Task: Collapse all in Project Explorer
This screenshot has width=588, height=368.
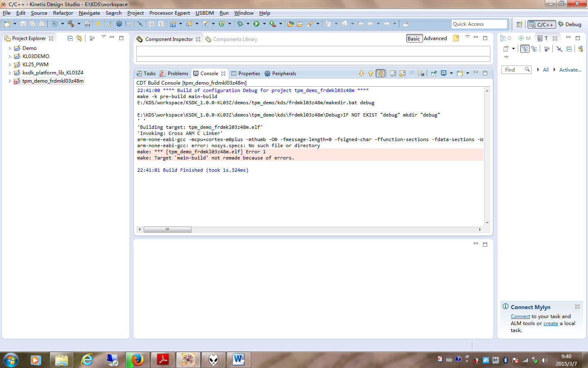Action: [70, 38]
